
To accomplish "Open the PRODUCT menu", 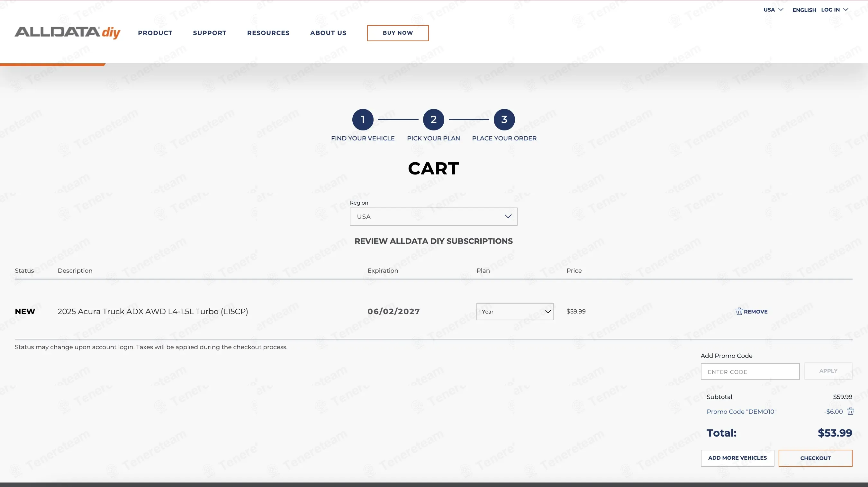I will point(155,33).
